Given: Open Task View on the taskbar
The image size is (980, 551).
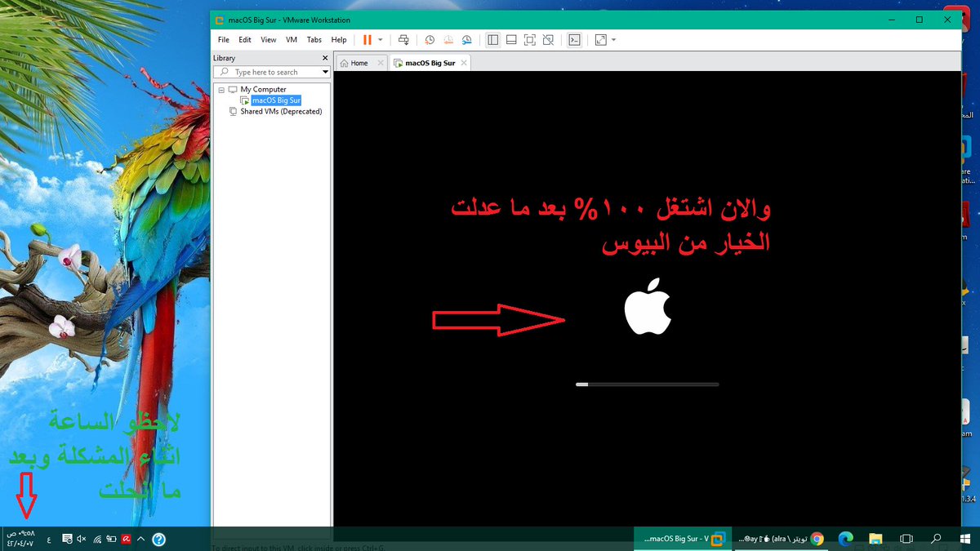Looking at the screenshot, I should pyautogui.click(x=906, y=539).
